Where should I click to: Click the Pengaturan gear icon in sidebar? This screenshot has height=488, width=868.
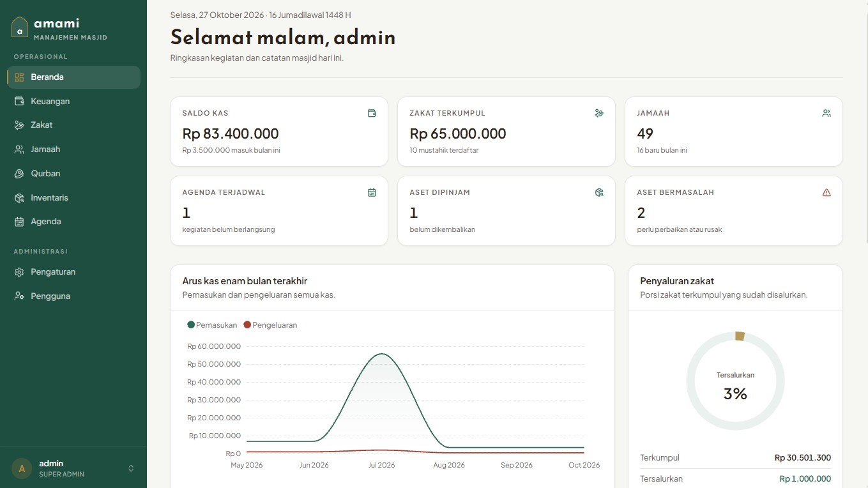[x=19, y=272]
